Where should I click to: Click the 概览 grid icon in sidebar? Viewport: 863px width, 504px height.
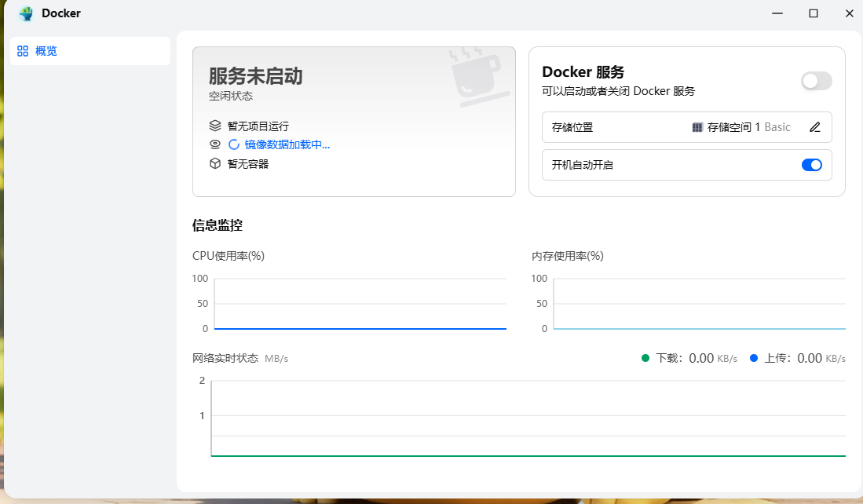click(23, 51)
